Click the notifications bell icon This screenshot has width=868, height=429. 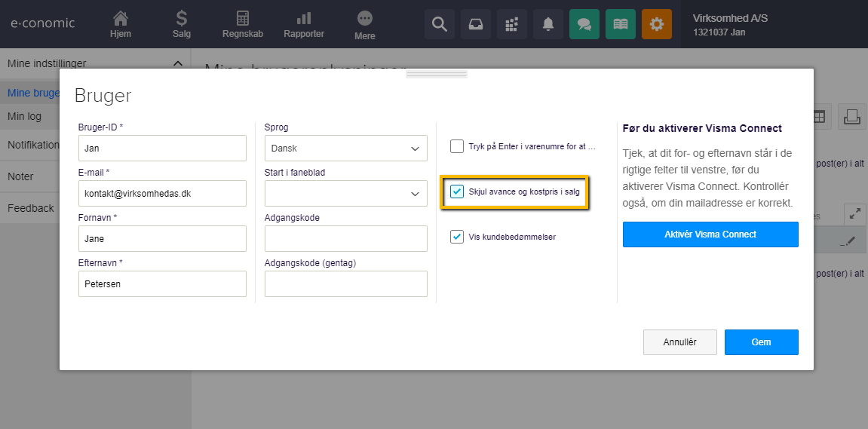click(548, 24)
